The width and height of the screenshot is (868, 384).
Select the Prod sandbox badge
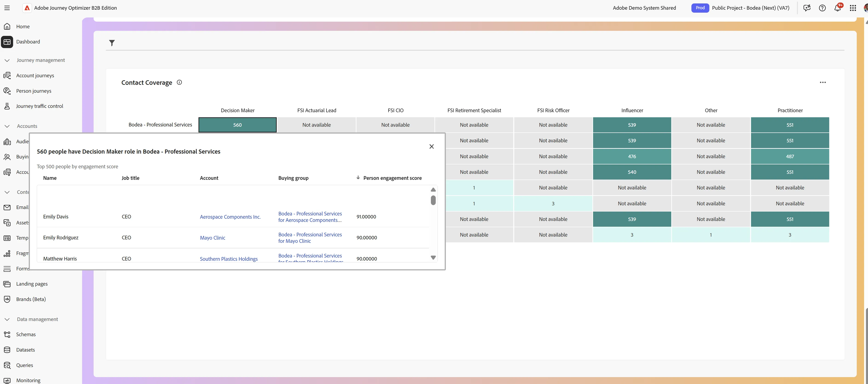click(x=700, y=8)
